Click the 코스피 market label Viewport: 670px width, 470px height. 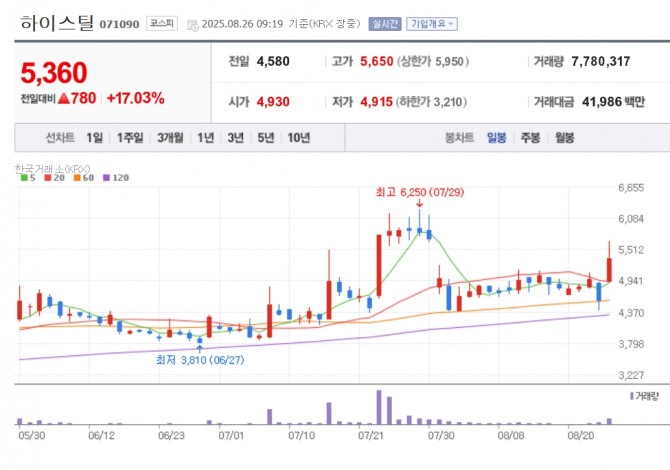click(162, 23)
